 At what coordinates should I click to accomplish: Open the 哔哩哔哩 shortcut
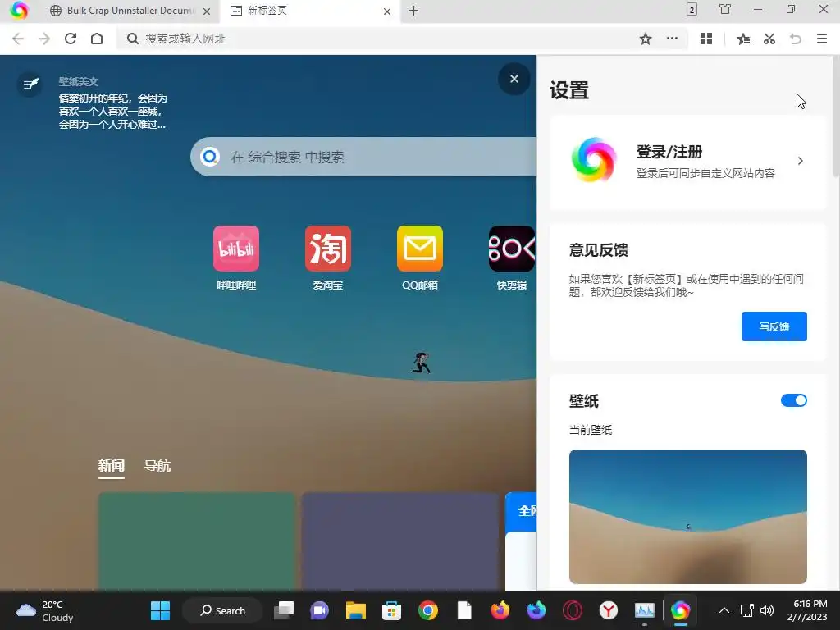coord(236,258)
